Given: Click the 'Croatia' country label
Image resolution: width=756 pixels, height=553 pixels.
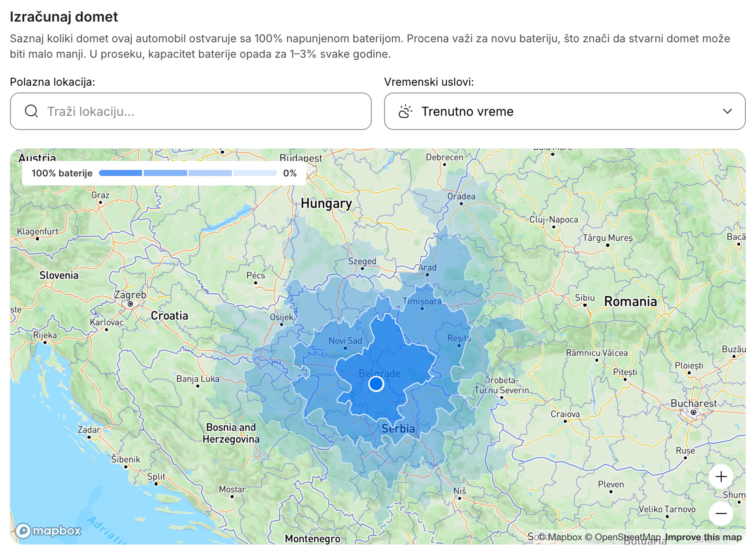Looking at the screenshot, I should point(169,316).
